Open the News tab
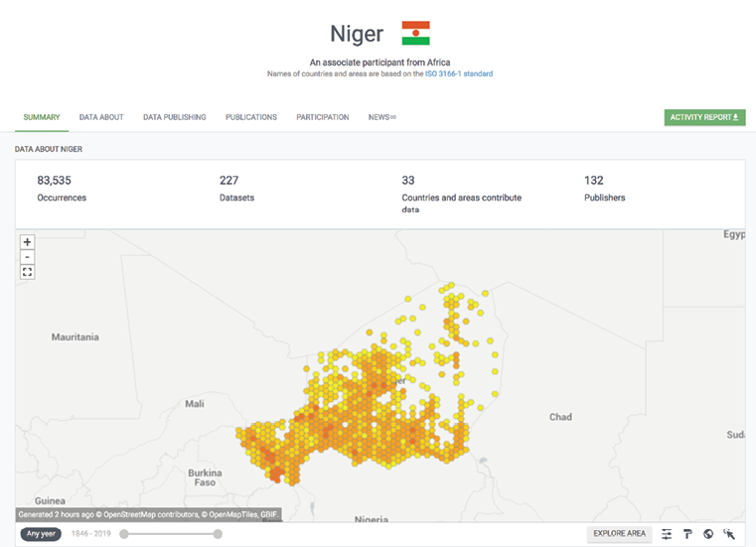The width and height of the screenshot is (756, 547). (381, 117)
